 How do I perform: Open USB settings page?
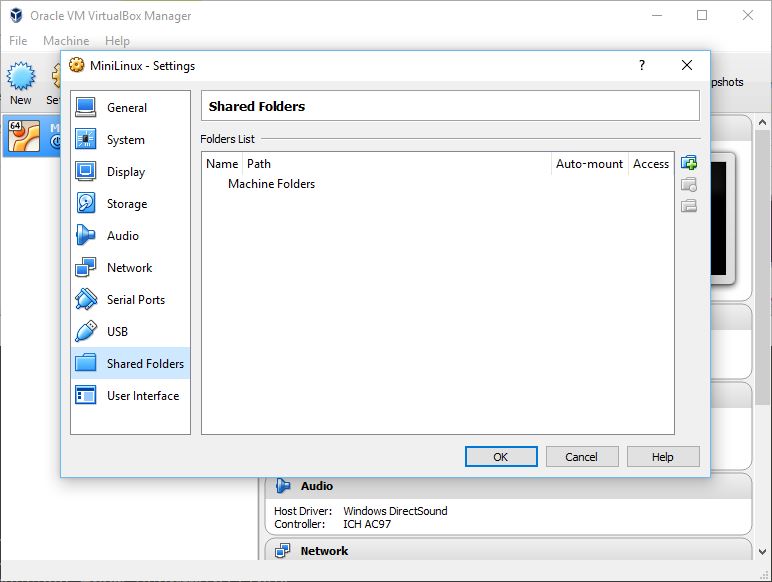[x=130, y=331]
